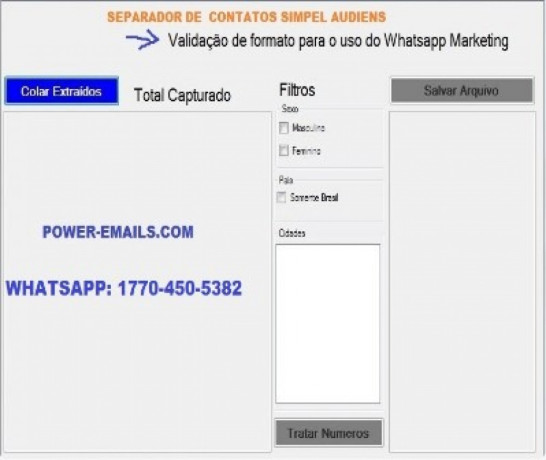Click the Salvar Arquivo button

coord(462,91)
